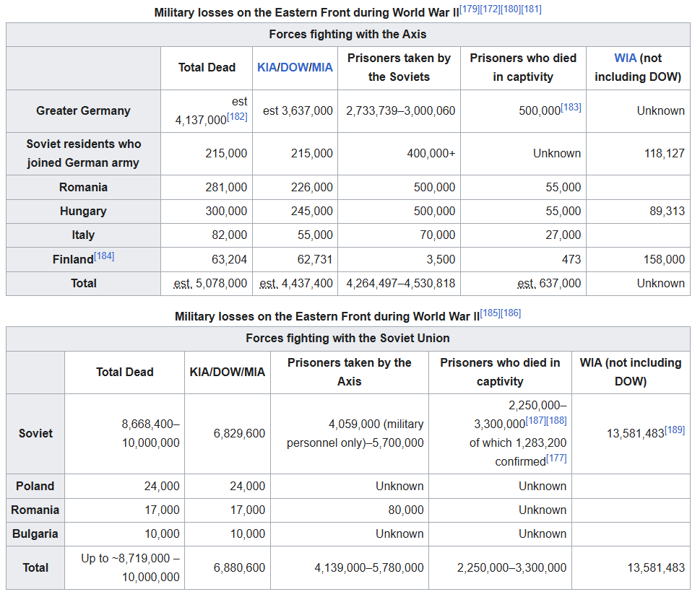Select the total '4,264,497–4,530,818'
This screenshot has height=597, width=700.
400,283
